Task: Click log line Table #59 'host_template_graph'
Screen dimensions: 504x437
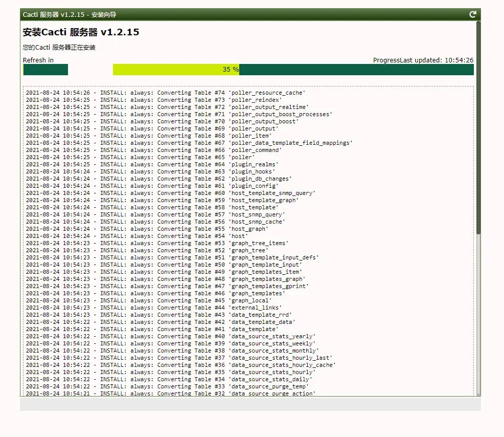Action: [162, 200]
